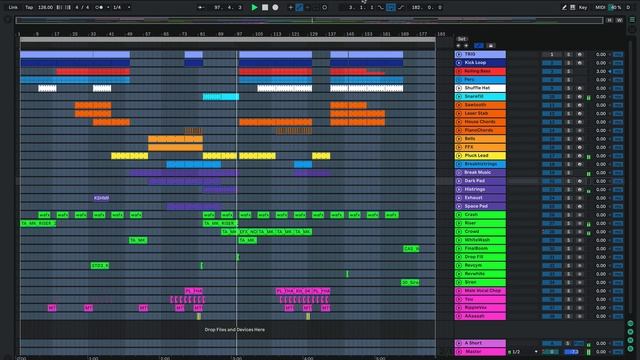The height and width of the screenshot is (360, 640).
Task: Toggle the Loop switch
Action: tap(391, 7)
